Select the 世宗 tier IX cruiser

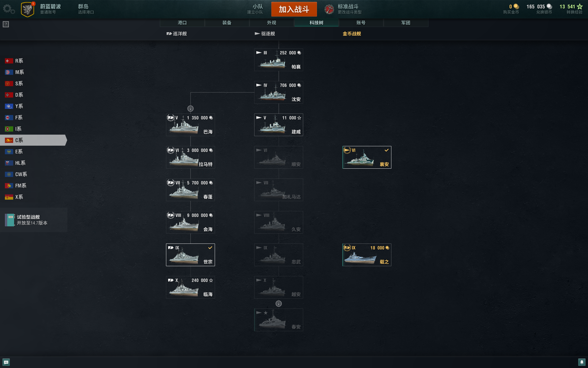click(x=190, y=255)
